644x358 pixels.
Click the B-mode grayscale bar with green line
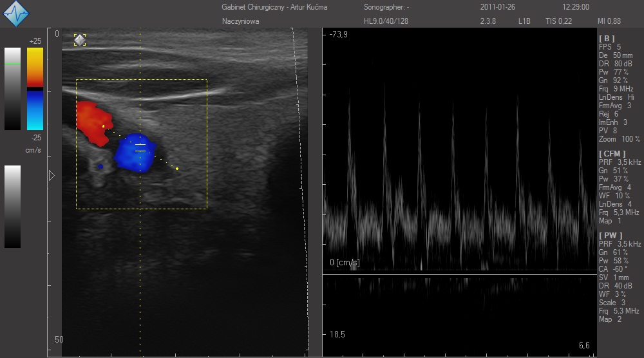point(12,89)
